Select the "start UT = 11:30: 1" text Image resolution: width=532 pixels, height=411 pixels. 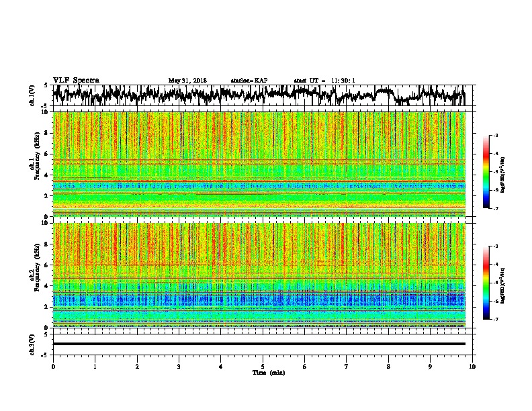(x=324, y=81)
